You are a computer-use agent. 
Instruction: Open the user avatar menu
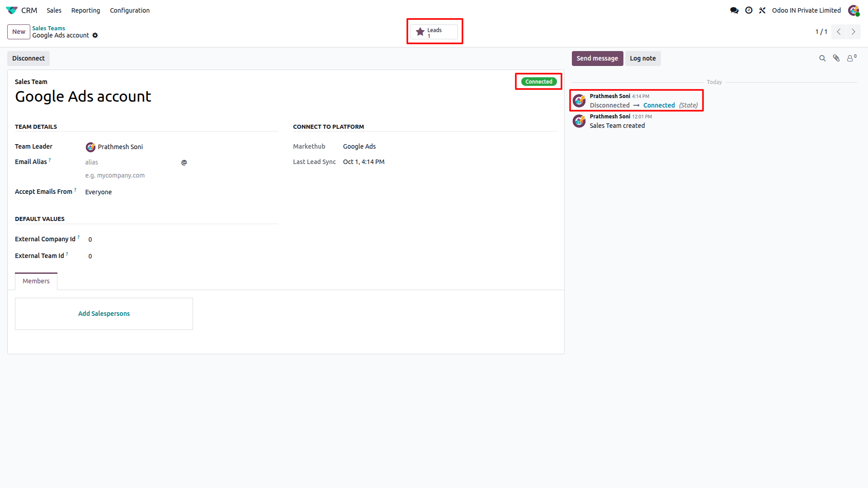click(854, 10)
